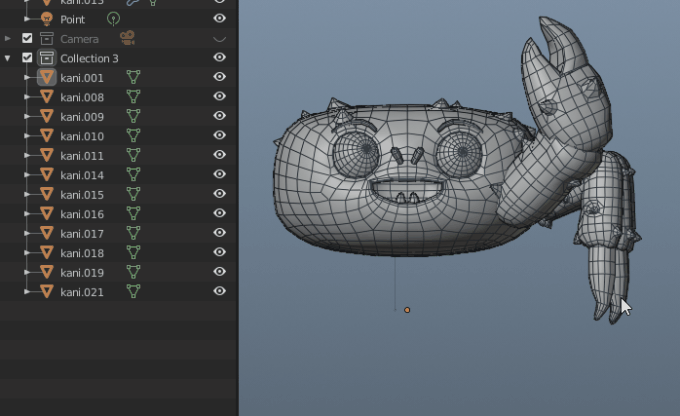Toggle visibility of kani.009
Image resolution: width=680 pixels, height=416 pixels.
(220, 116)
